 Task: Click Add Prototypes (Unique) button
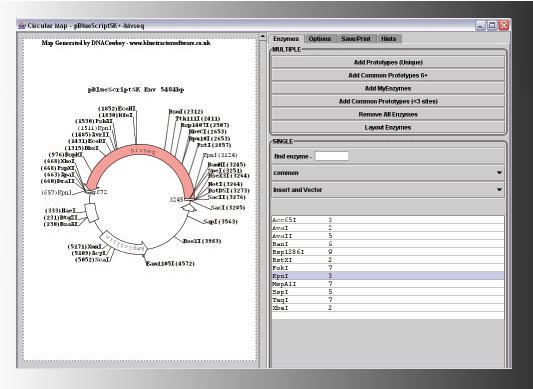(x=388, y=62)
